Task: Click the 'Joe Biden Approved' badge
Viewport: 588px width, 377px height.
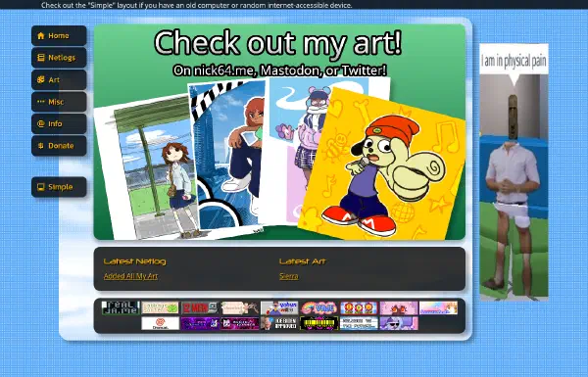Action: [x=279, y=323]
